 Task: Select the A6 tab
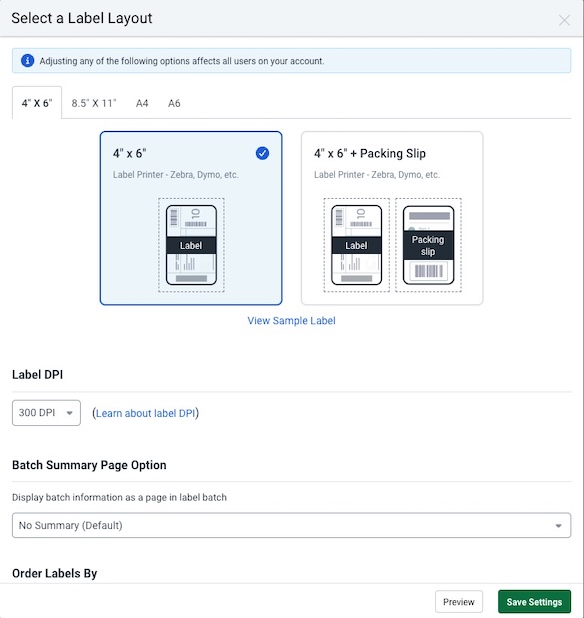pos(174,103)
